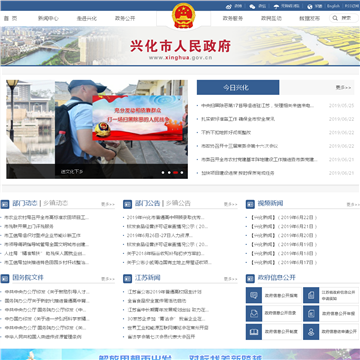The image size is (360, 360).
Task: Open video news dated 2019年6月20日
Action: pyautogui.click(x=283, y=236)
